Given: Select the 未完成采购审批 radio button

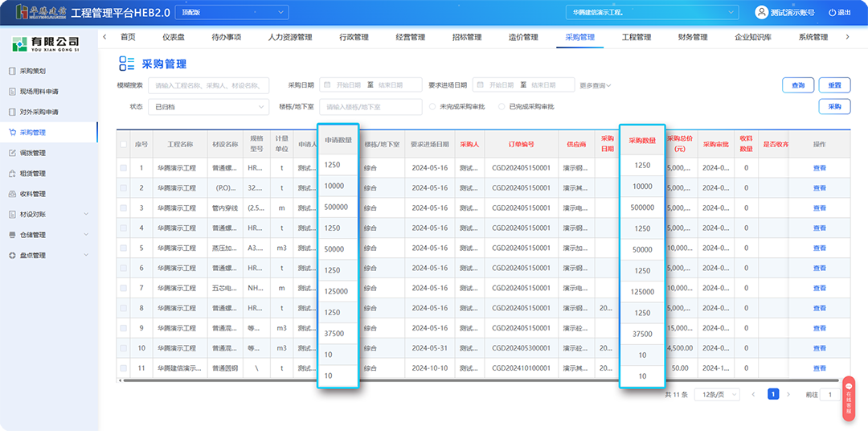Looking at the screenshot, I should (x=433, y=106).
